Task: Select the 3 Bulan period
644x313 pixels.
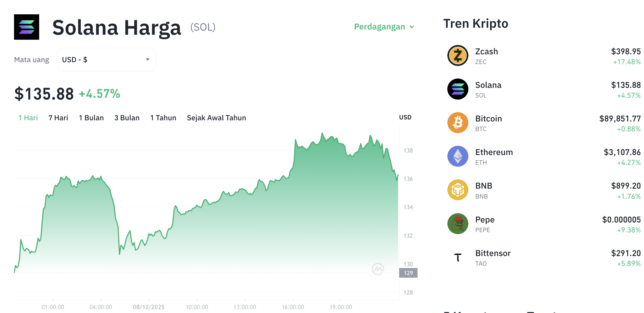Action: click(x=127, y=118)
